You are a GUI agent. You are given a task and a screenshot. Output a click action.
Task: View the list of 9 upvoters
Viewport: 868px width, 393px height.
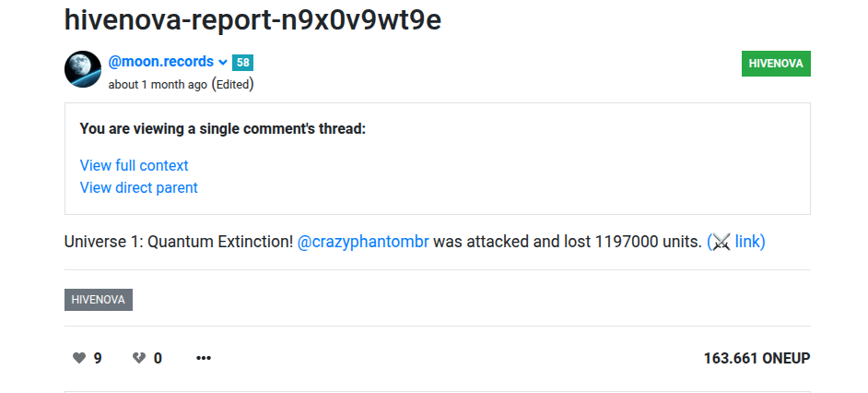[98, 358]
